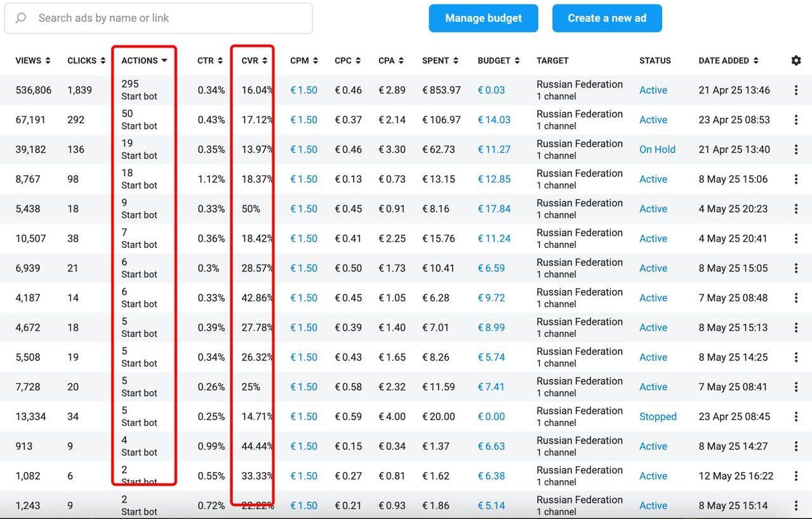The height and width of the screenshot is (519, 812).
Task: Open the Active status of the 67,191 views ad
Action: point(653,120)
